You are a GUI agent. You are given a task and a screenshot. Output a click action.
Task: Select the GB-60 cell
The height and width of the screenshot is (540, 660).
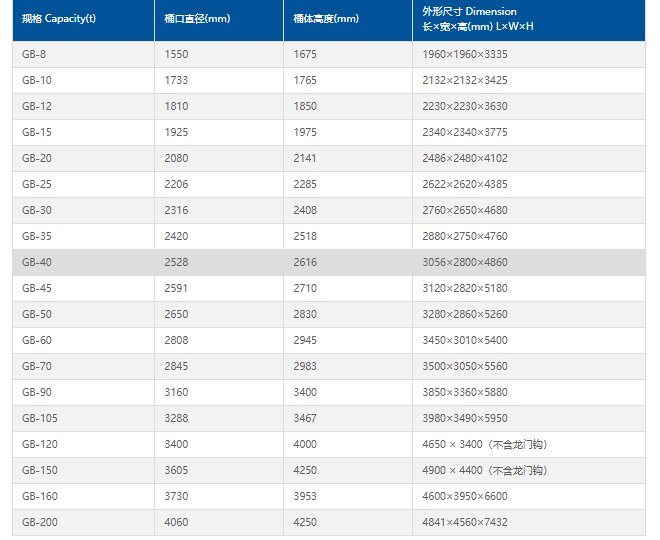(x=83, y=340)
